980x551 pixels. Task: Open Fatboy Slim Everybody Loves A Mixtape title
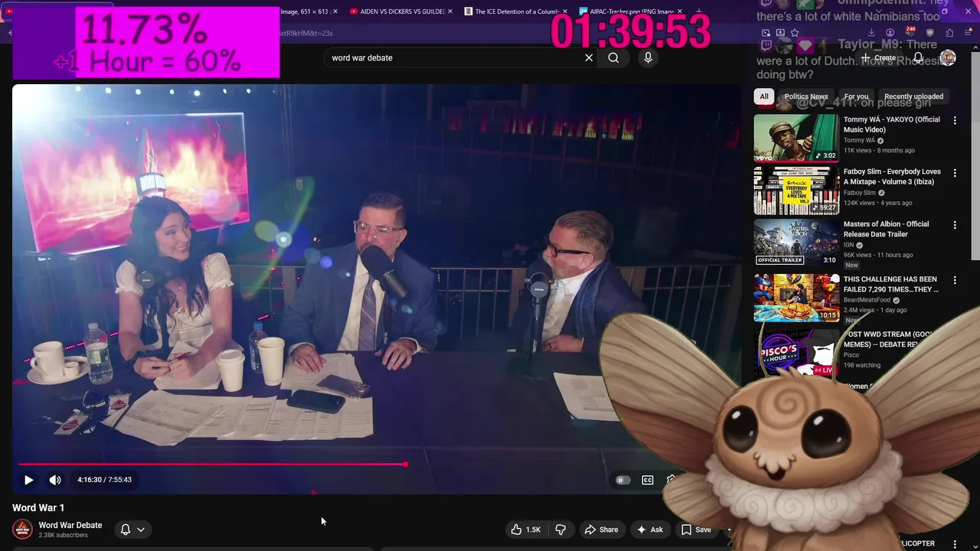892,177
